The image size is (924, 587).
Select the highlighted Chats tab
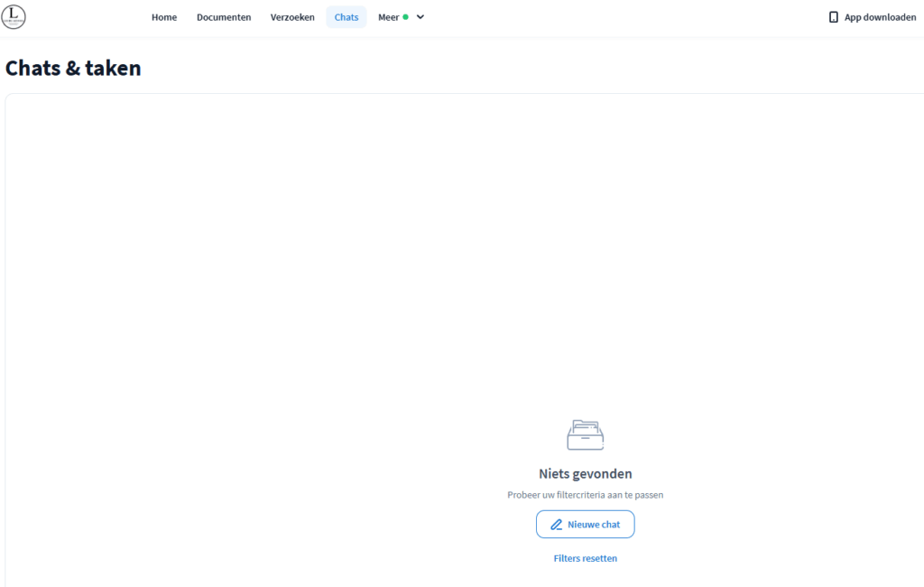346,17
